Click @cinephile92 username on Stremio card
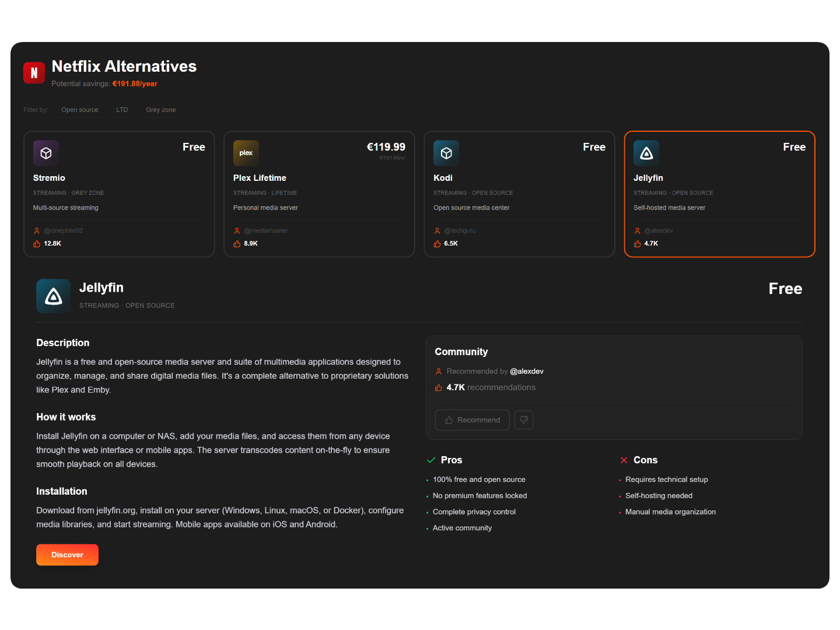The width and height of the screenshot is (840, 630). (x=64, y=231)
